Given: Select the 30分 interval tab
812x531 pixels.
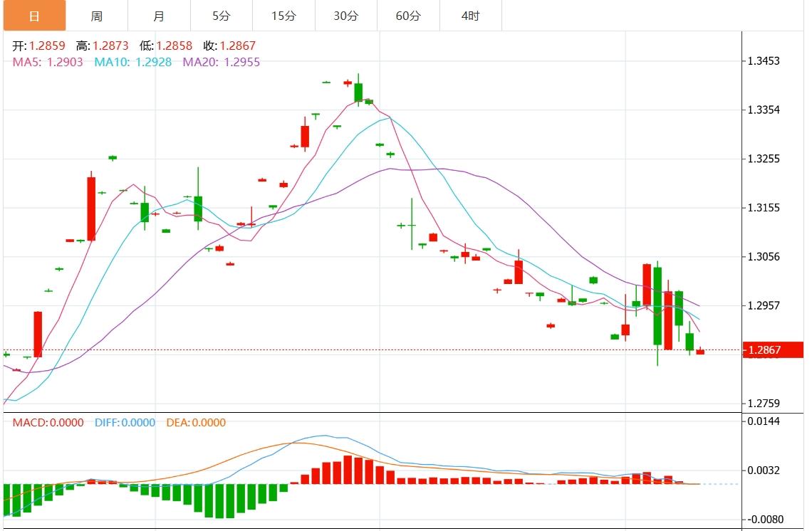Looking at the screenshot, I should [346, 16].
